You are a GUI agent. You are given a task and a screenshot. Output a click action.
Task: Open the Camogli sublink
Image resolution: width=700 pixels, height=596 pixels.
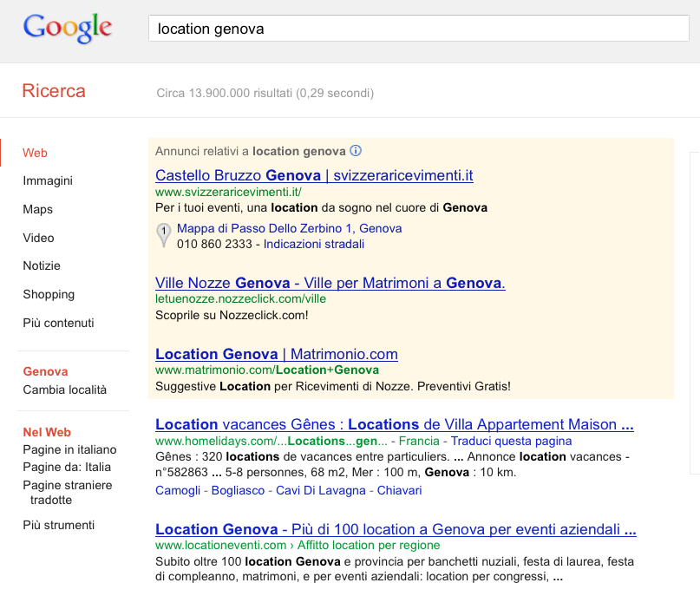pos(178,490)
